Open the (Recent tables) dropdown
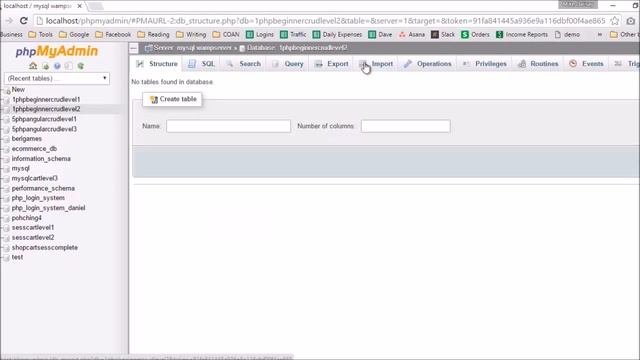This screenshot has height=360, width=640. click(x=57, y=78)
